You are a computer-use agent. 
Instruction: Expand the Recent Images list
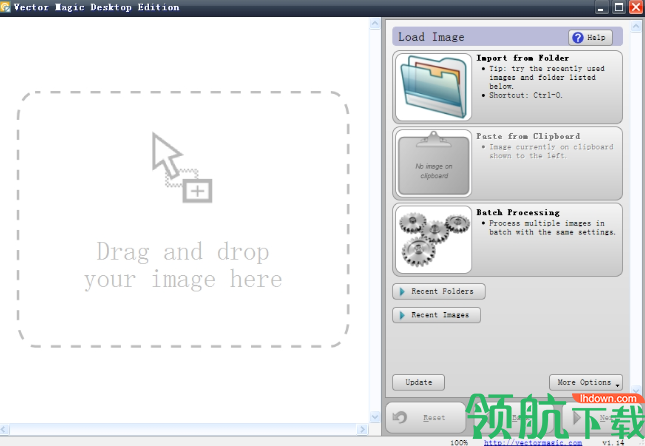(x=436, y=315)
